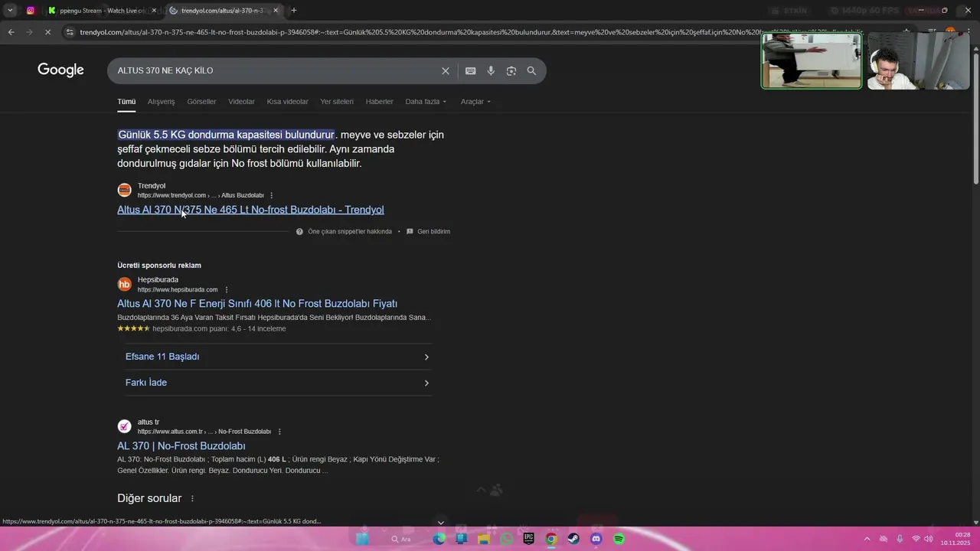Open the options menu next to altus.com.tr URL
Viewport: 980px width, 551px height.
[x=279, y=432]
